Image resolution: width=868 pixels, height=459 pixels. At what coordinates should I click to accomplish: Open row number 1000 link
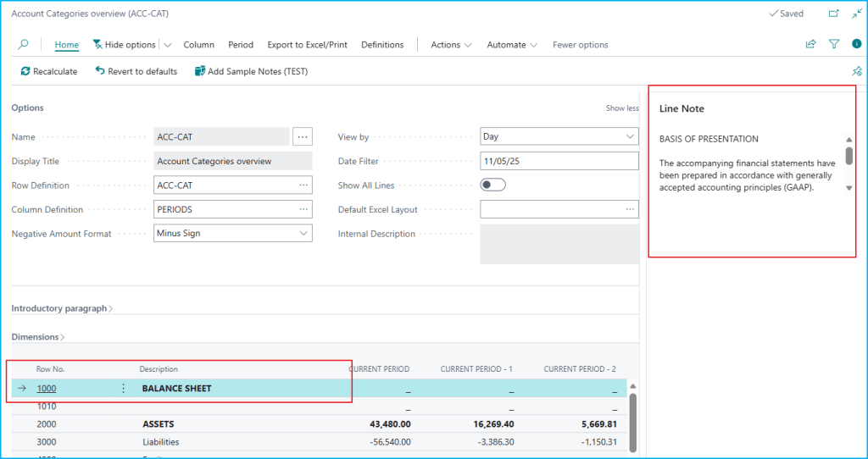coord(47,389)
